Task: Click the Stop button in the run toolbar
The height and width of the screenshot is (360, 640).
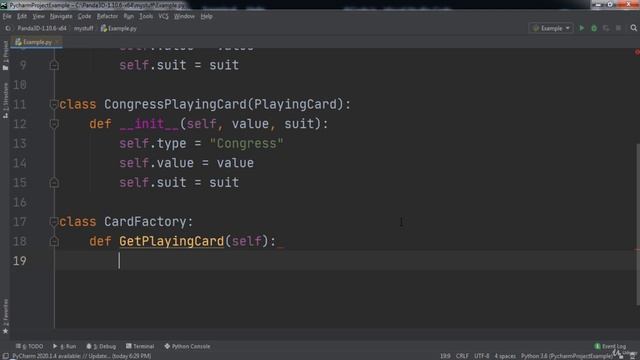Action: [x=618, y=28]
